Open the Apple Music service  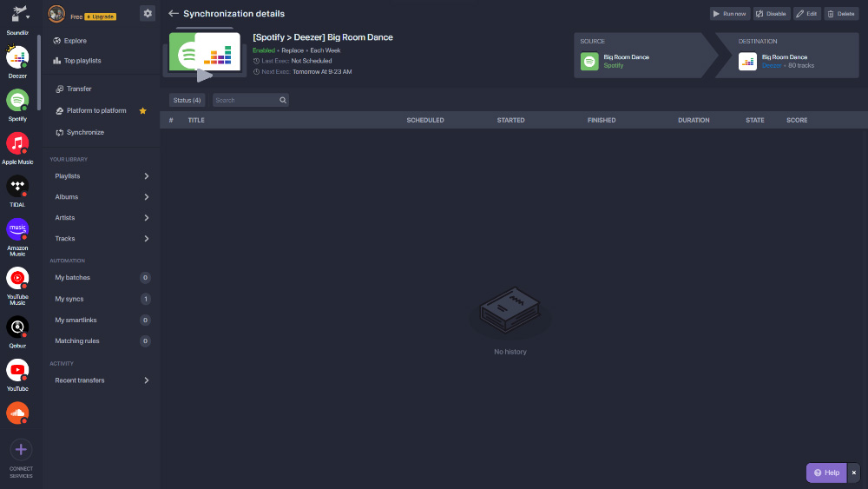pyautogui.click(x=17, y=143)
